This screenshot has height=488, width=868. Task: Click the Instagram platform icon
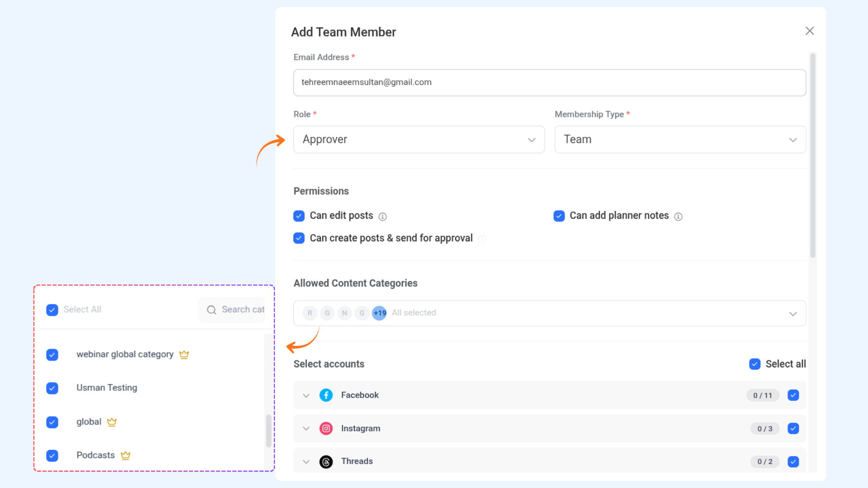[326, 428]
